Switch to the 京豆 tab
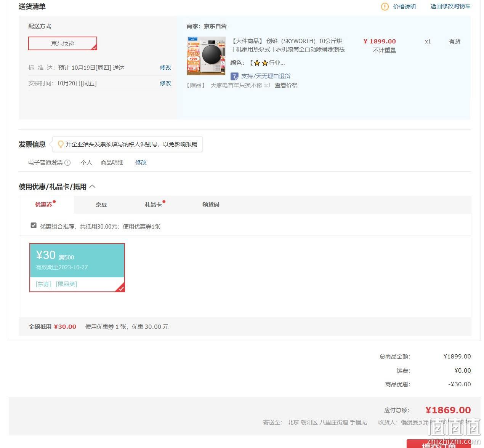Screen dimensions: 484x448 tap(101, 205)
